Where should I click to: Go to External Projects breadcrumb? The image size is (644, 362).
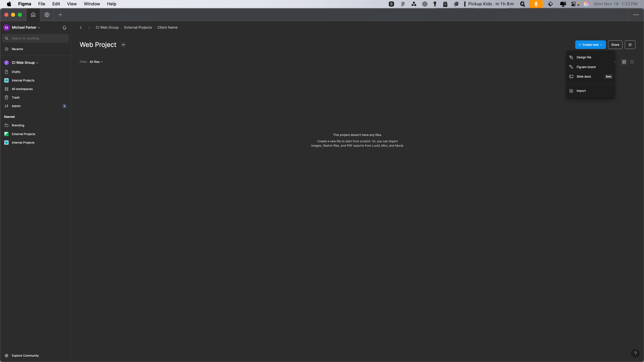(138, 27)
